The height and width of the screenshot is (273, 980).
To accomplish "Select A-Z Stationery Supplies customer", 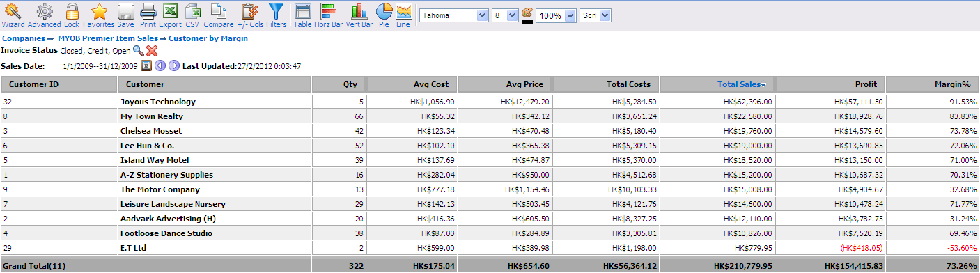I will 166,175.
